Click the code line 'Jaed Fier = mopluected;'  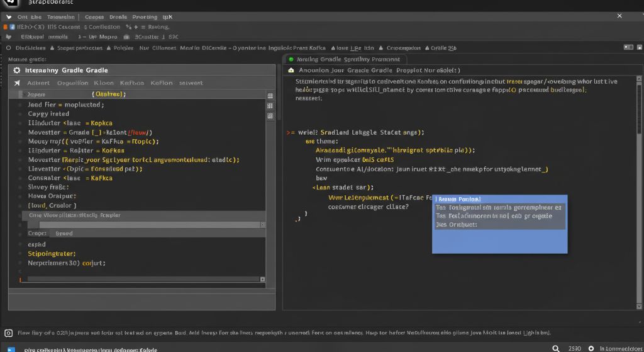pyautogui.click(x=65, y=105)
